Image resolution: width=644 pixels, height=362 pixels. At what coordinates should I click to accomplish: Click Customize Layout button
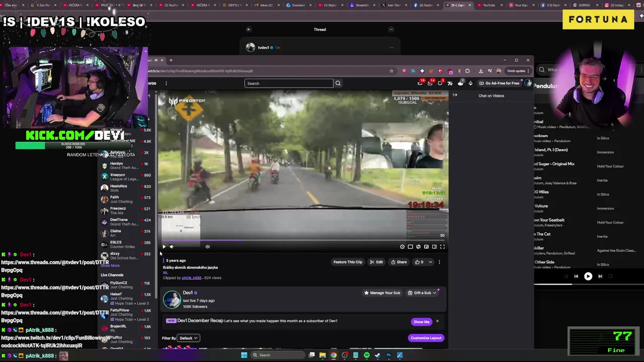coord(426,338)
